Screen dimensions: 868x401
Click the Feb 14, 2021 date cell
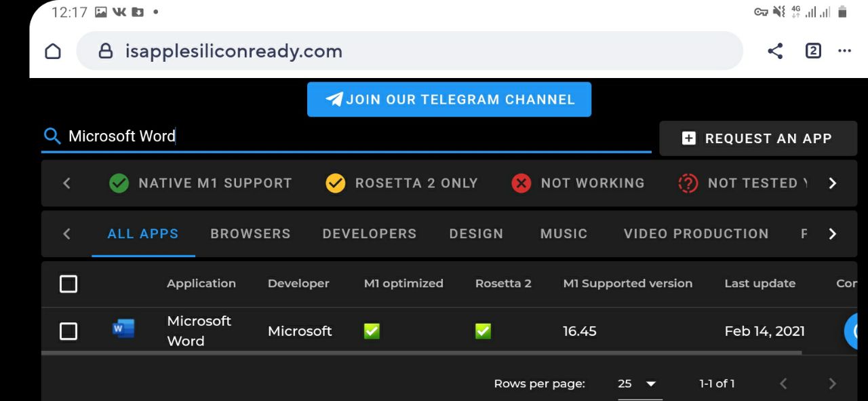tap(764, 331)
